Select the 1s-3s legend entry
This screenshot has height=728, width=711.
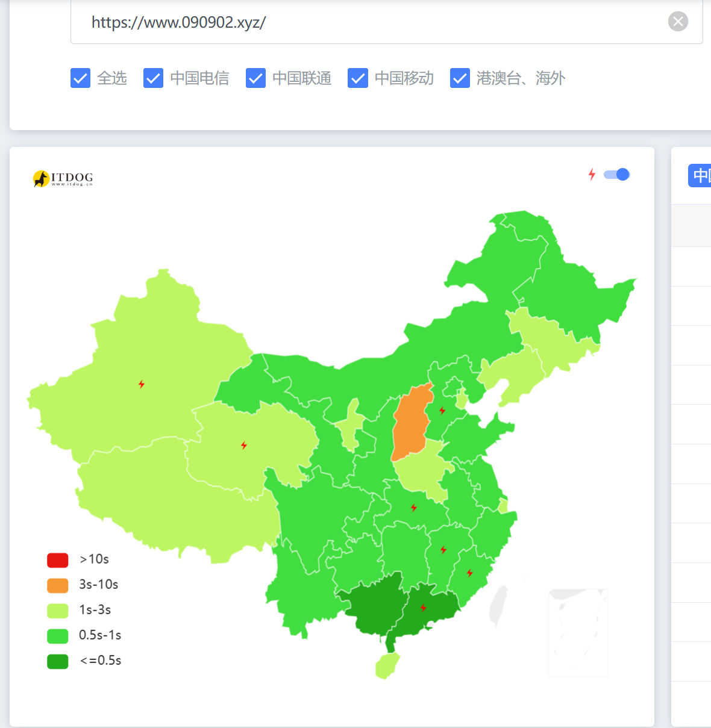(x=79, y=610)
